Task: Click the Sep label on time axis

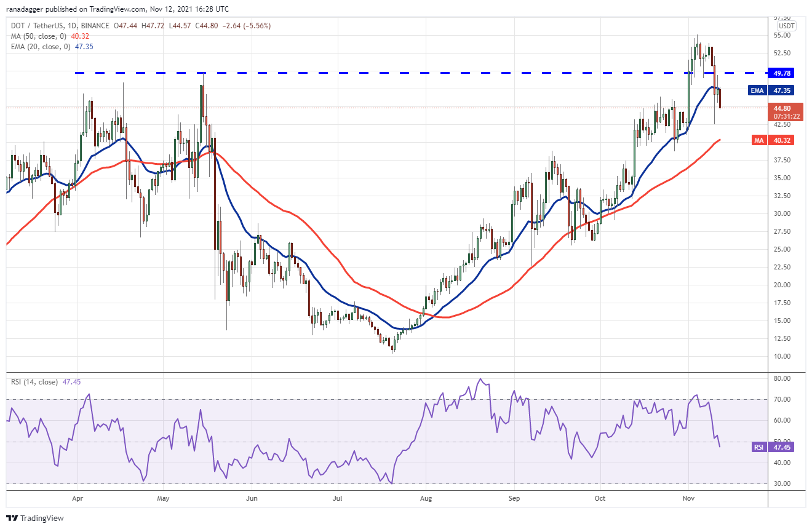Action: 514,498
